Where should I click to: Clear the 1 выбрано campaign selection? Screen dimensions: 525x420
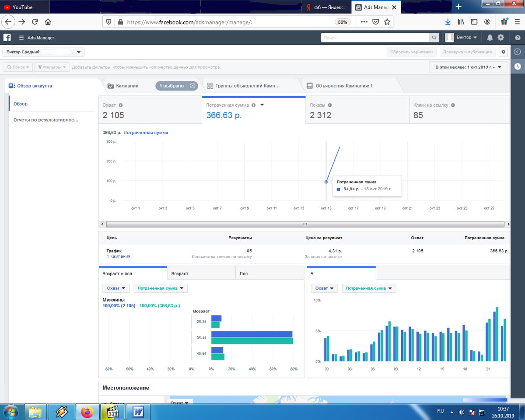click(x=192, y=86)
